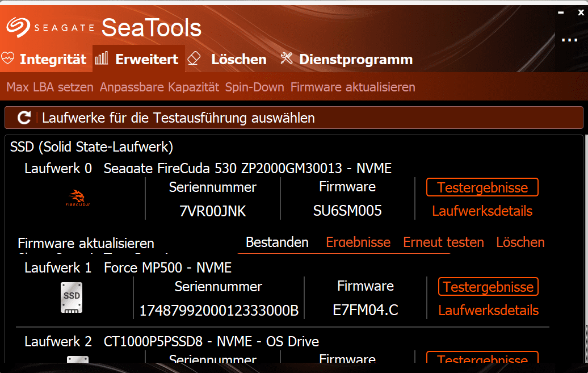This screenshot has width=588, height=373.
Task: Click the eraser icon beside Löschen
Action: [x=194, y=58]
